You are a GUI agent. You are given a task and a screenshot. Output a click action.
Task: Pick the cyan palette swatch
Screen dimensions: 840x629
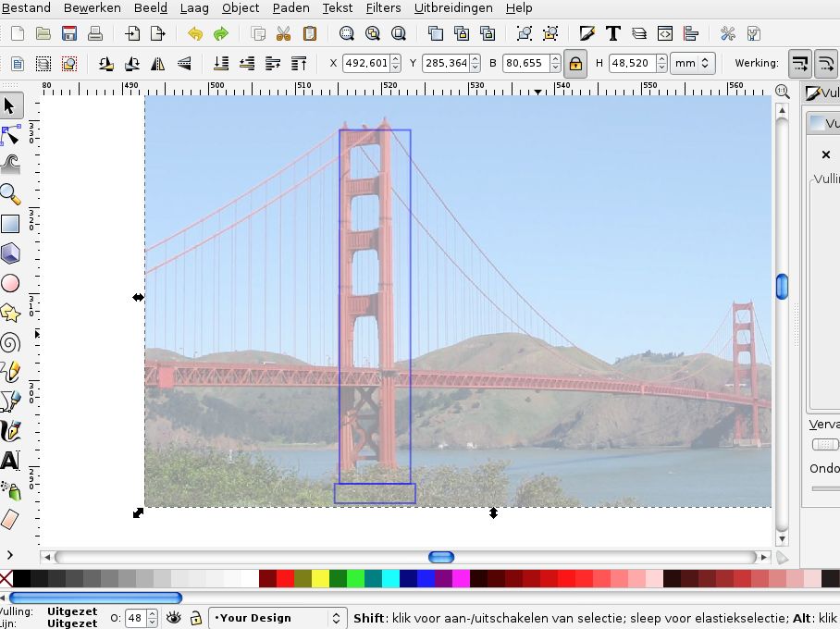[390, 579]
